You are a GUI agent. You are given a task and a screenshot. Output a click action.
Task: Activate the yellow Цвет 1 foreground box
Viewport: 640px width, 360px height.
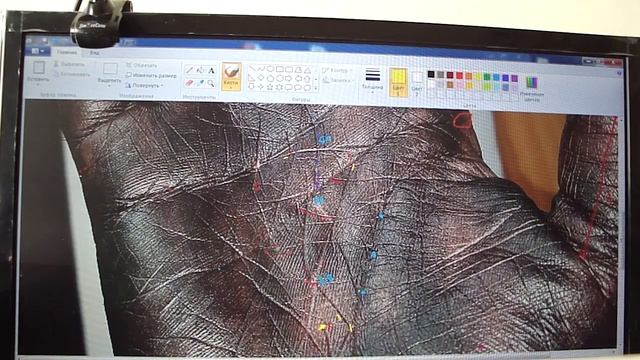[398, 82]
